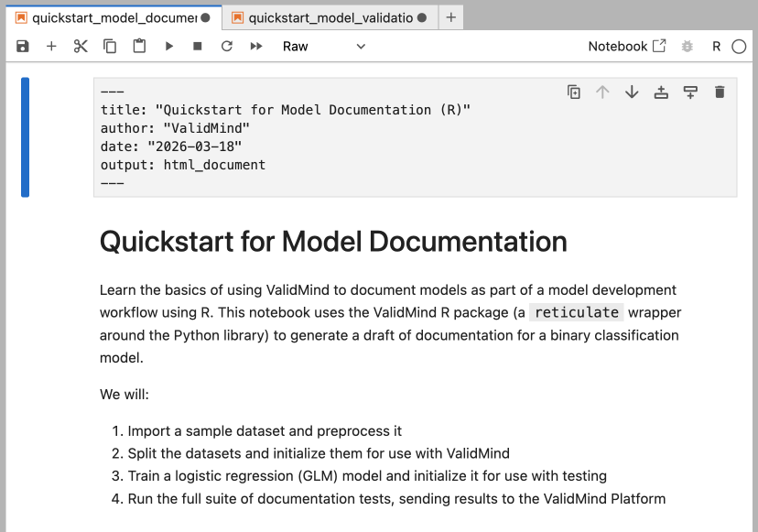
Task: Copy the selected cell in toolbar
Action: coord(110,46)
